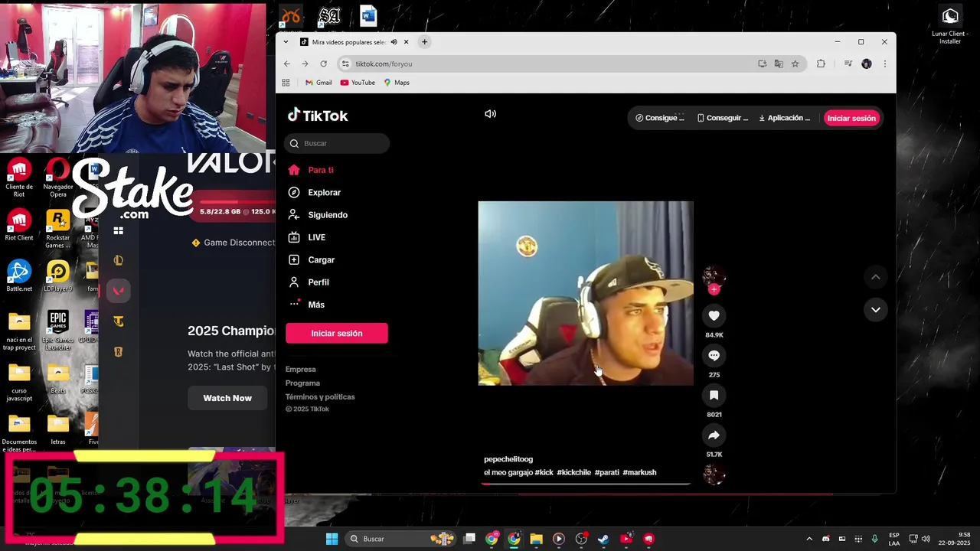Viewport: 980px width, 551px height.
Task: Click the Aplicación download button
Action: click(785, 118)
